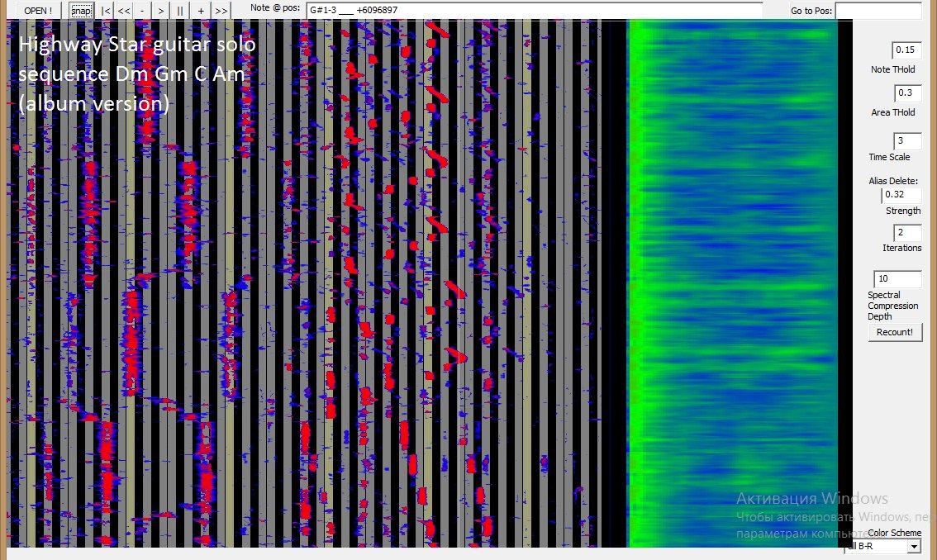Image resolution: width=937 pixels, height=560 pixels.
Task: Pause playback with the || button
Action: (181, 11)
